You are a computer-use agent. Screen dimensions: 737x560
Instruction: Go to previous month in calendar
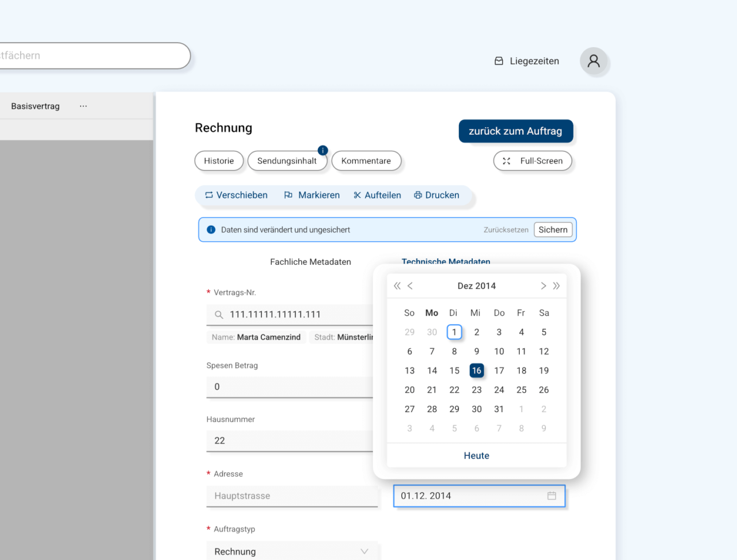(x=411, y=286)
